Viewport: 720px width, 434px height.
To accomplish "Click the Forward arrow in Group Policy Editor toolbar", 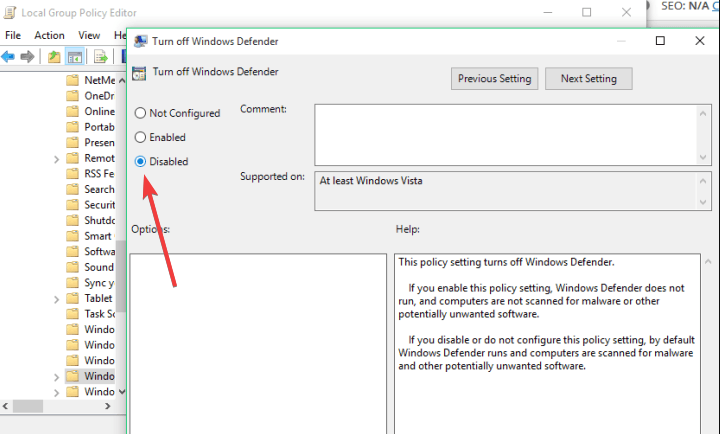I will pyautogui.click(x=28, y=57).
